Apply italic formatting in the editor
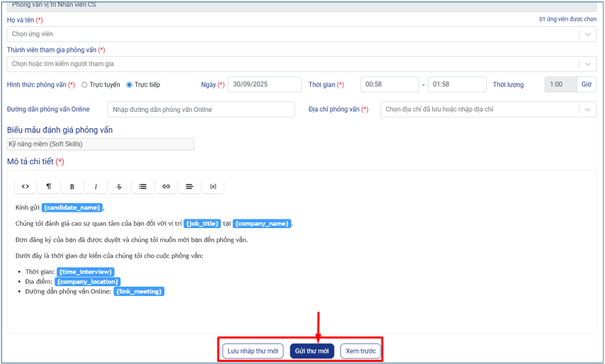Screen dimensions: 605x364 pyautogui.click(x=96, y=186)
